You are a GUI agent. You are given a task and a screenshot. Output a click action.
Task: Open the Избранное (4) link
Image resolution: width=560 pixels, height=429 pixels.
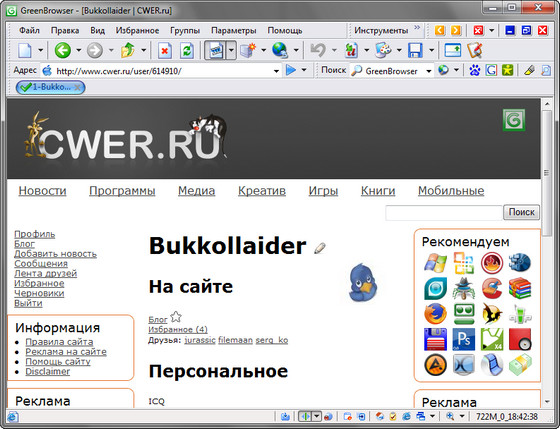(x=178, y=329)
